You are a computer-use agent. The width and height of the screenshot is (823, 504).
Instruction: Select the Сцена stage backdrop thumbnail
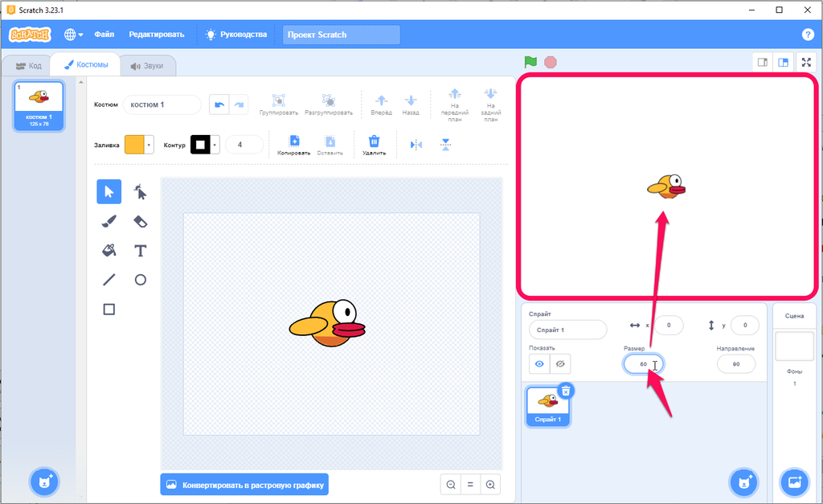click(x=795, y=346)
